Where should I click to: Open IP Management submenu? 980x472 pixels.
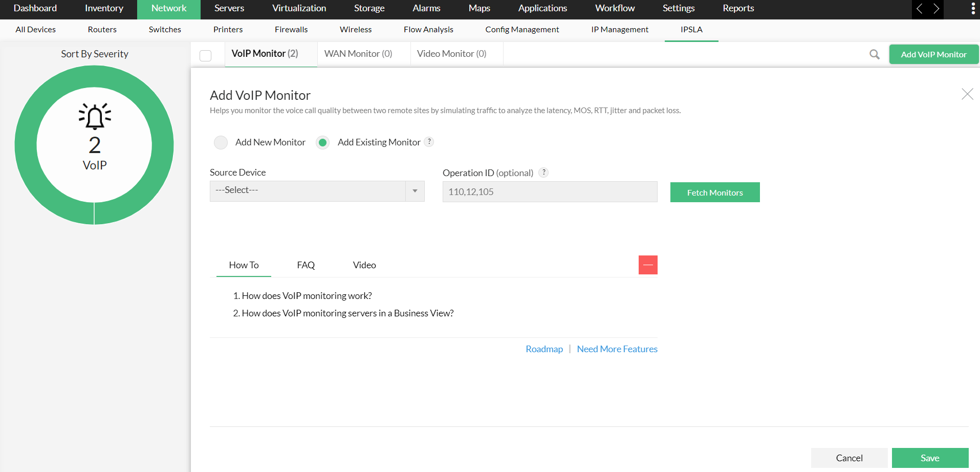tap(620, 30)
